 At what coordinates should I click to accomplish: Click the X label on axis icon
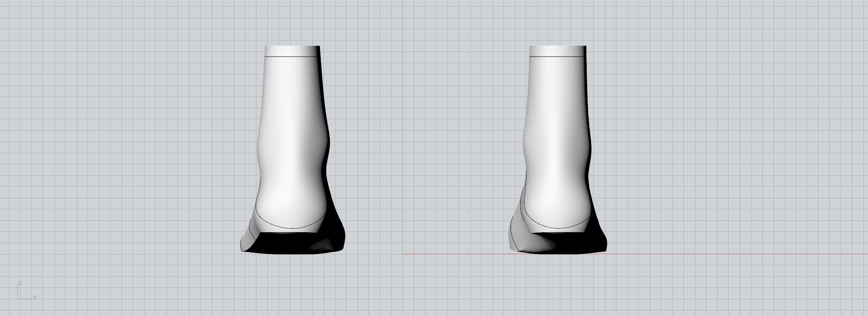[35, 297]
